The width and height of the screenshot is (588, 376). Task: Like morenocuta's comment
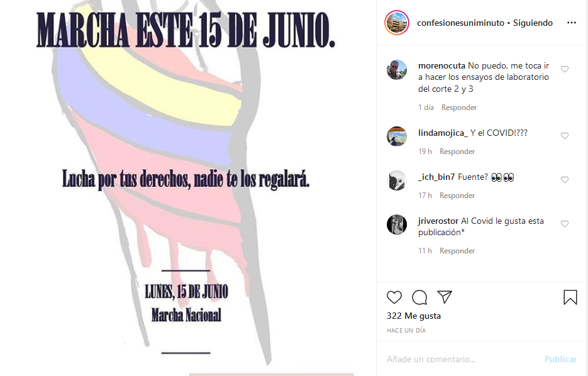pos(565,69)
